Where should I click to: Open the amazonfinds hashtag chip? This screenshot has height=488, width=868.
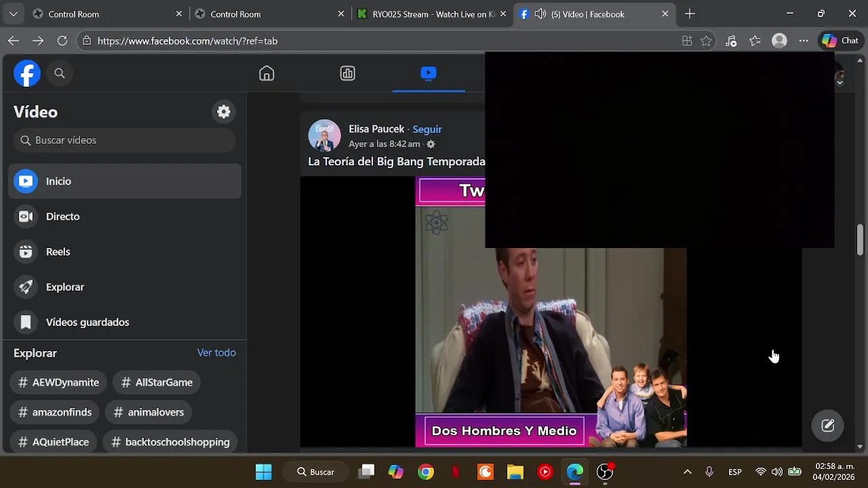tap(54, 412)
